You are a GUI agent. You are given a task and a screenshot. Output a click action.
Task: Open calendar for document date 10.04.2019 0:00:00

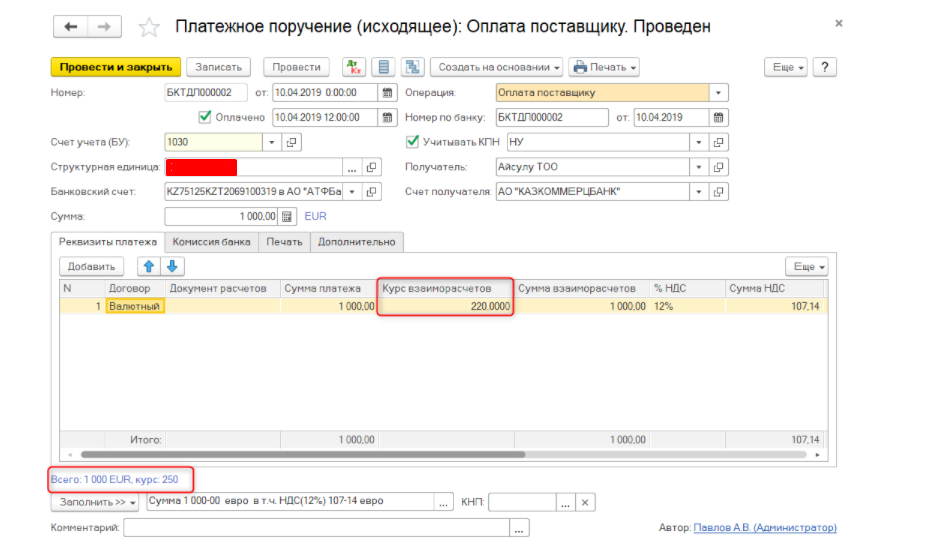[x=387, y=93]
